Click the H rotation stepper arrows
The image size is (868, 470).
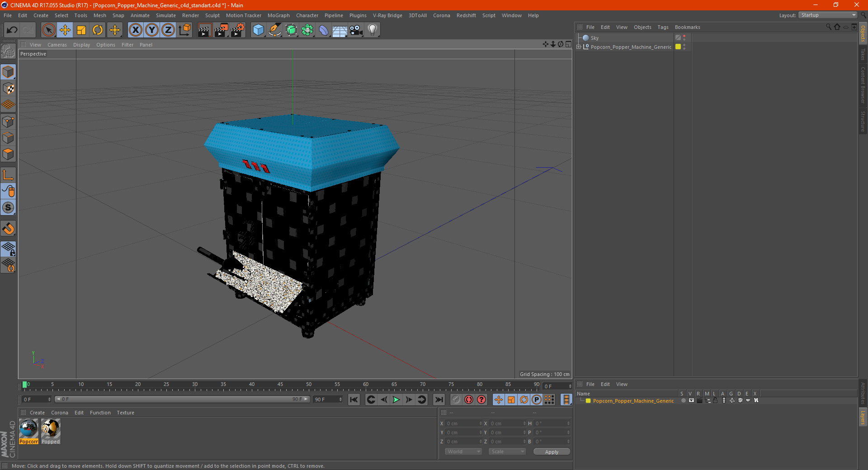coord(568,423)
